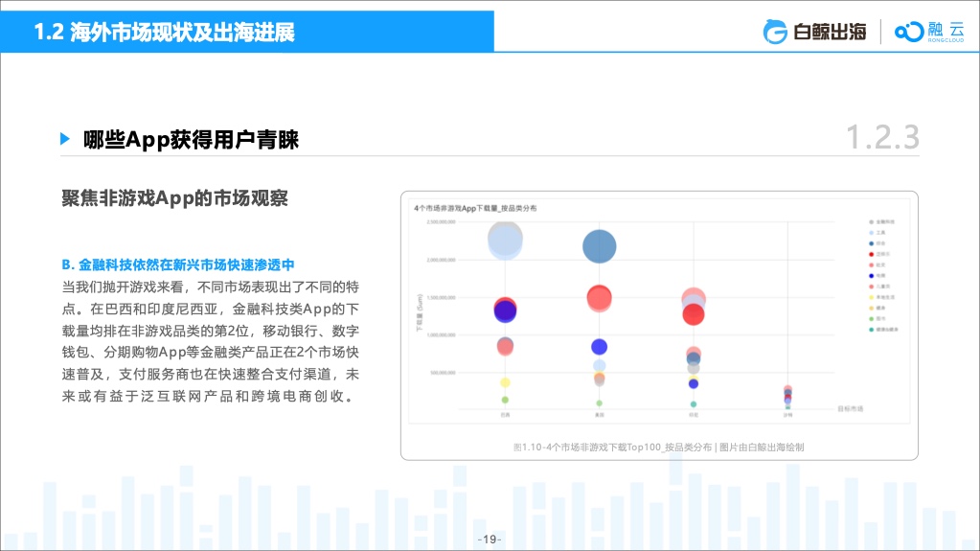Click the x-axis label 目标市场
The height and width of the screenshot is (551, 980).
[x=850, y=409]
